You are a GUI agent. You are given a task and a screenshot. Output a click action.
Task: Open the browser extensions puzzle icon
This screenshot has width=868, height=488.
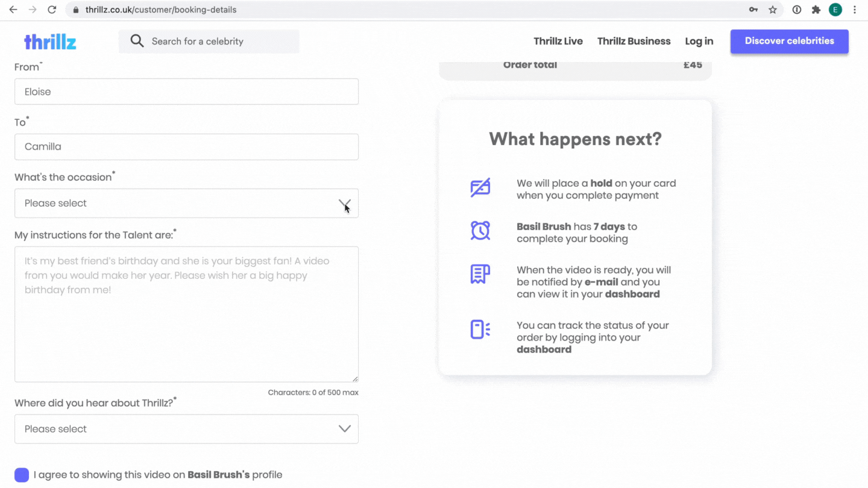coord(816,10)
